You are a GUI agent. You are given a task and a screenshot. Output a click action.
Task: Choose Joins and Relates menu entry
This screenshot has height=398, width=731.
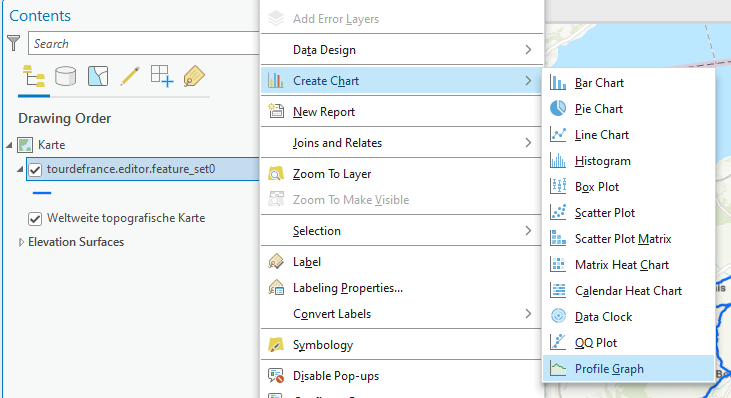pos(401,143)
